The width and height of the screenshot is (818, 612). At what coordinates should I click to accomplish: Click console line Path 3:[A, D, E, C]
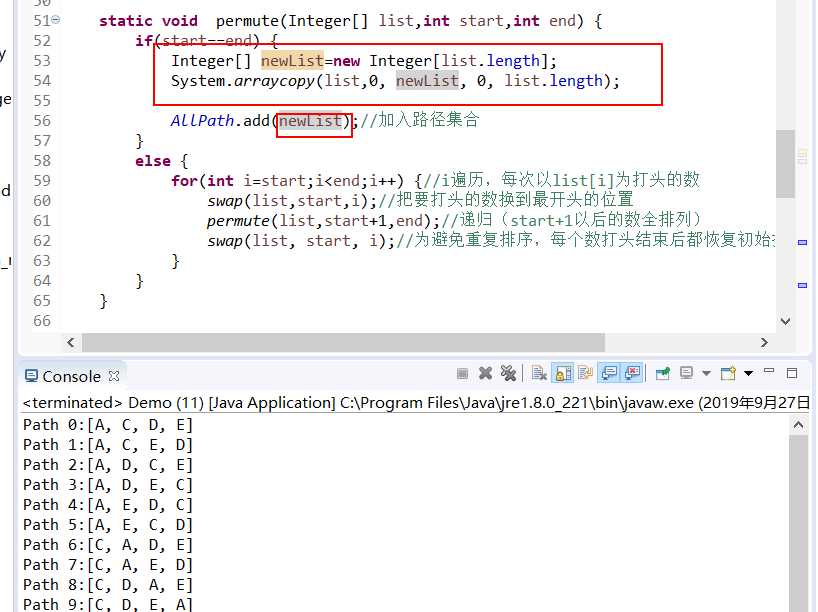click(108, 485)
